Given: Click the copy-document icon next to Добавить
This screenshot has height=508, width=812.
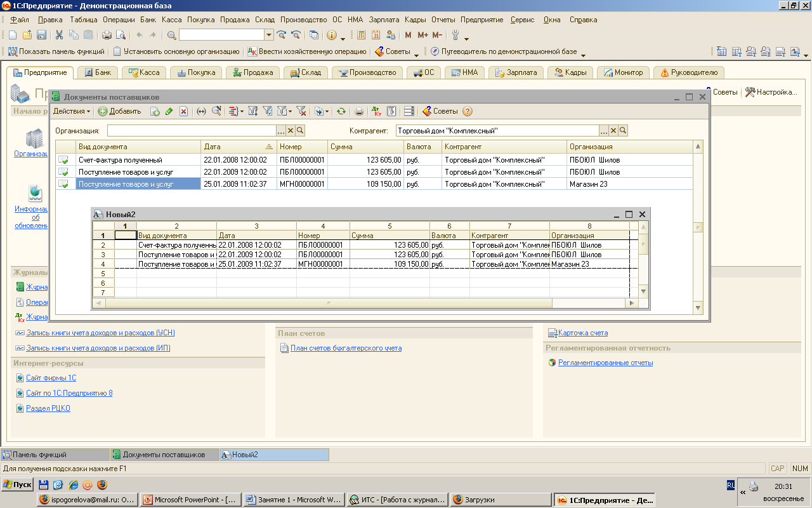Looking at the screenshot, I should click(x=155, y=111).
